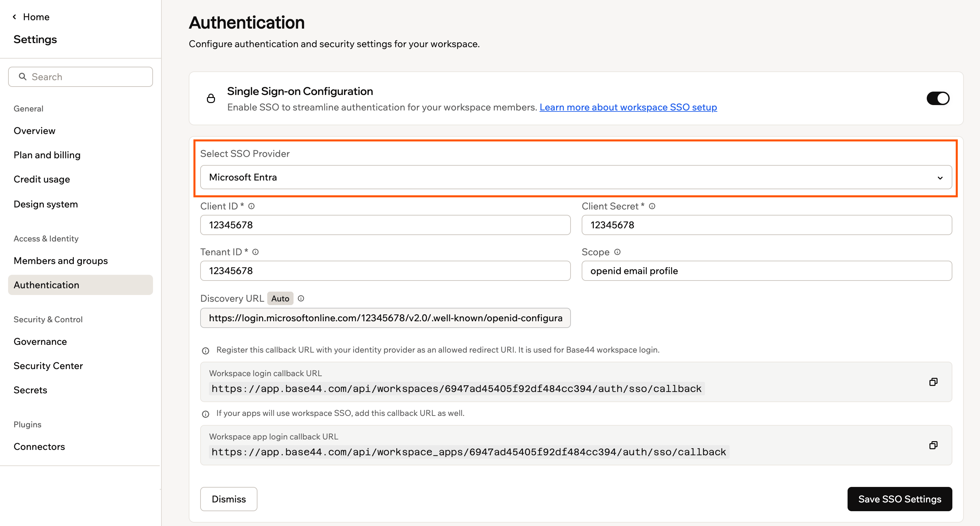Click into the Client Secret field

point(767,225)
